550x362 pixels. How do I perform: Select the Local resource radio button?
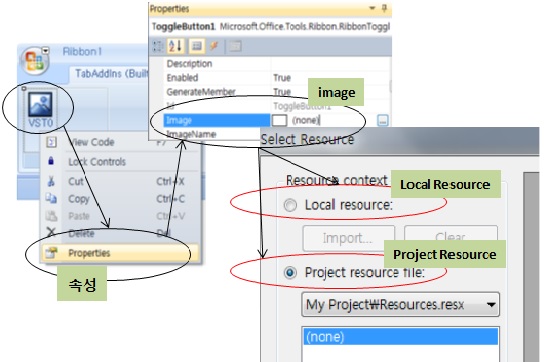[x=290, y=205]
